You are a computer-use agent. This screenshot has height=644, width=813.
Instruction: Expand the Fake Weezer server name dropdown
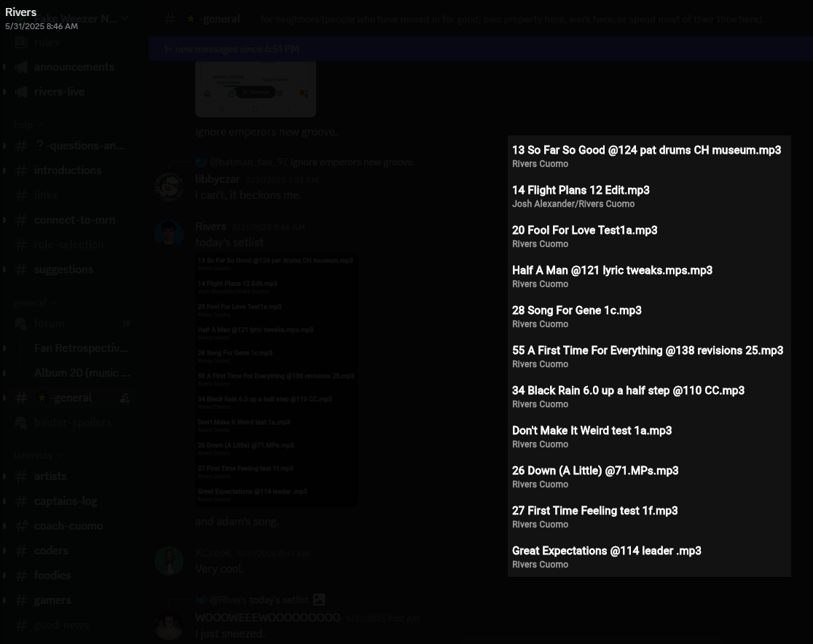(125, 19)
